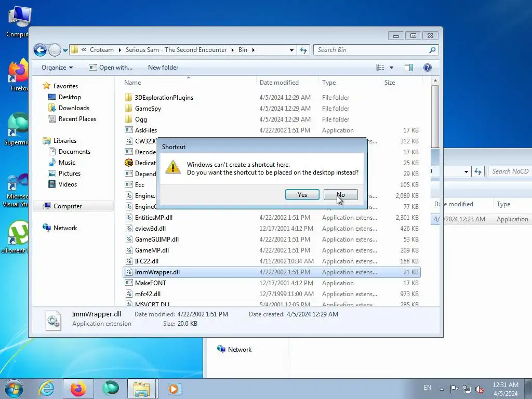Open Firefox from the taskbar
532x399 pixels.
tap(78, 389)
